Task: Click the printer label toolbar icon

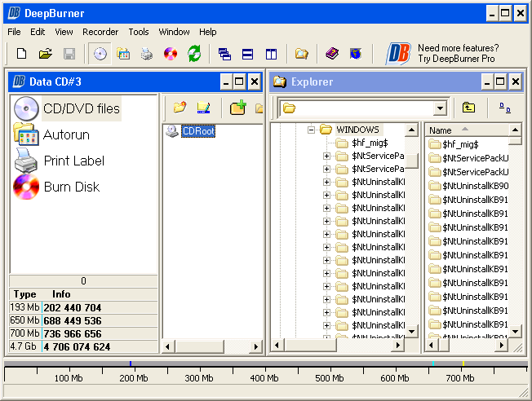Action: (x=147, y=54)
